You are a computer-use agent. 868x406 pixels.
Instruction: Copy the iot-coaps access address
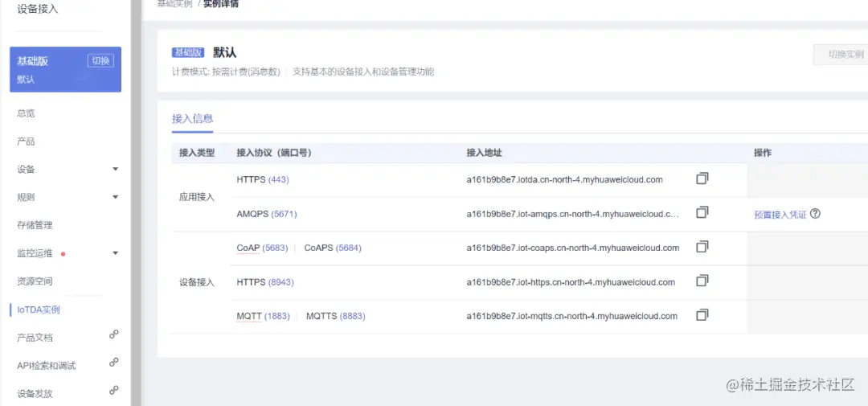(x=702, y=247)
